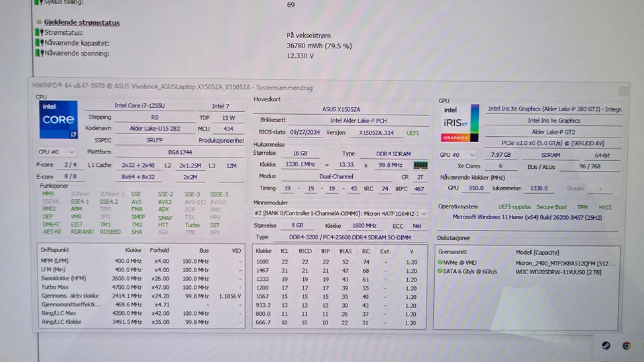Select the 933.3 row in memory timing table

339,306
